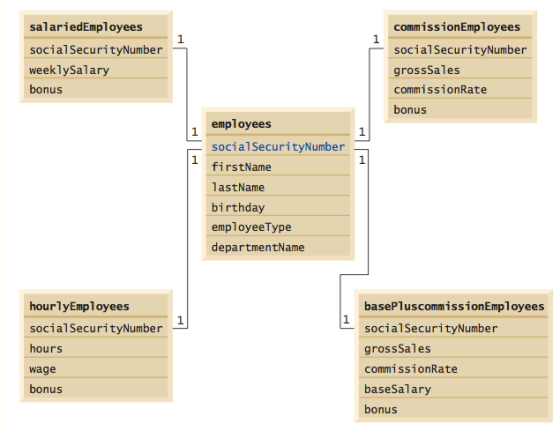Select the hourlyEmployees table header
Screen dimensions: 560x431
(x=96, y=306)
